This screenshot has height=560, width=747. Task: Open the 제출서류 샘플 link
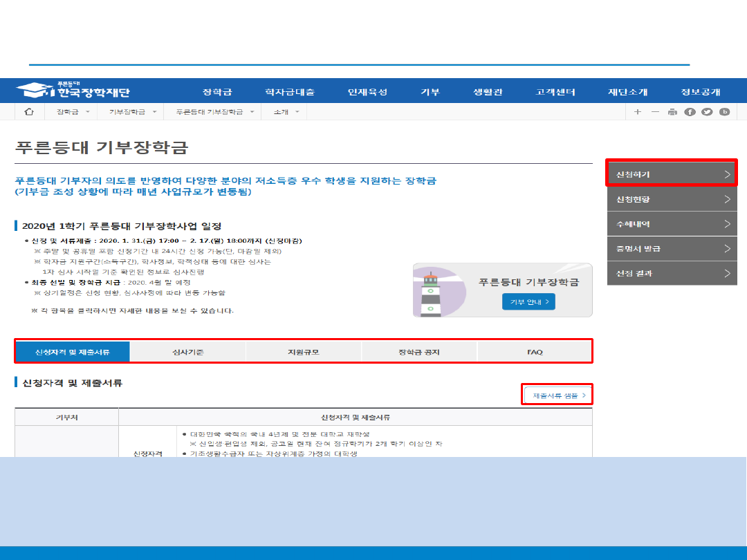[x=558, y=395]
